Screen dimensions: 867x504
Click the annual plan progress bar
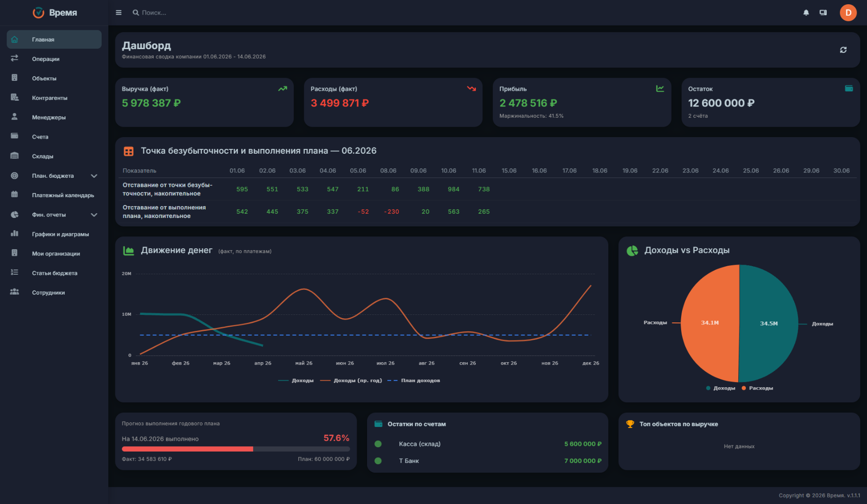click(x=236, y=449)
